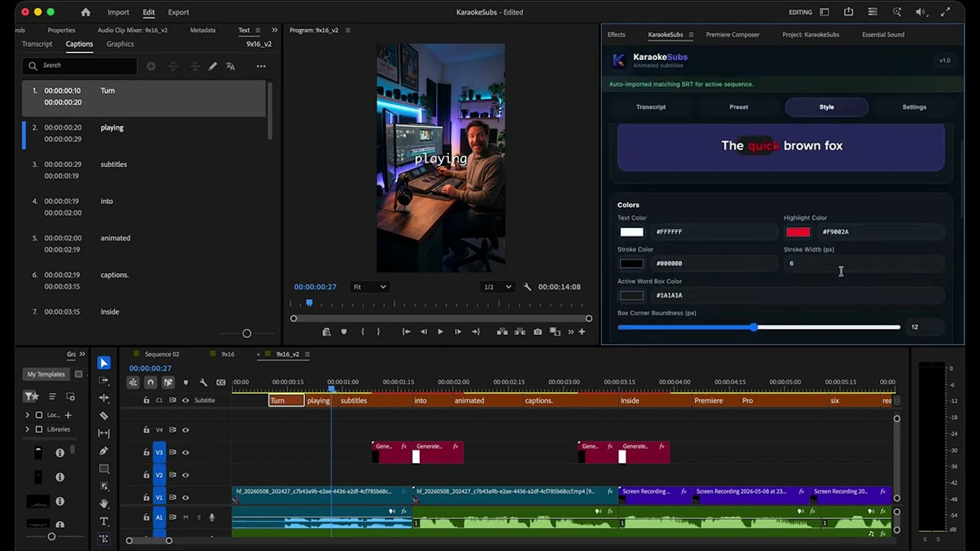The height and width of the screenshot is (551, 980).
Task: Go to In point
Action: tap(405, 332)
